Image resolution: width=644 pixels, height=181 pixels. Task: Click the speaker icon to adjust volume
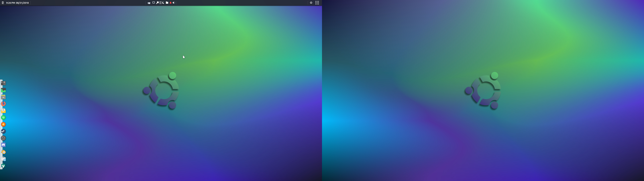[174, 3]
